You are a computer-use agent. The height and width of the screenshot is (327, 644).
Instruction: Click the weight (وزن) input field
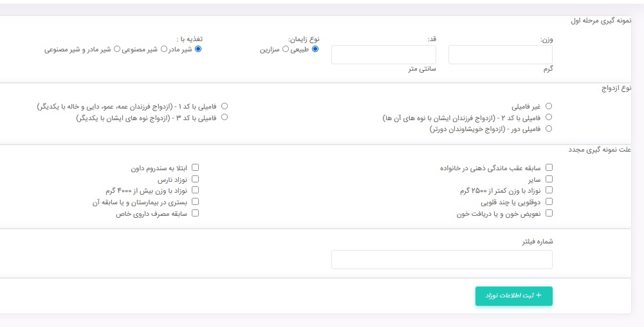501,55
